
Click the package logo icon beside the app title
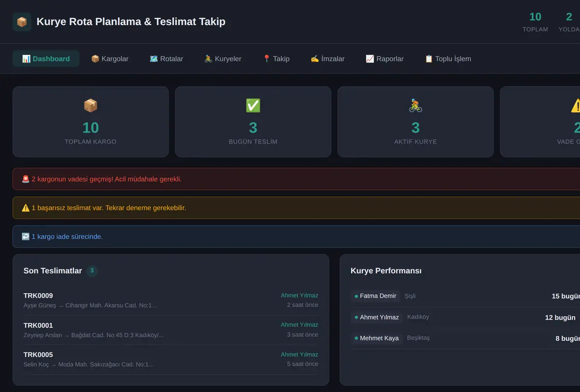point(22,22)
